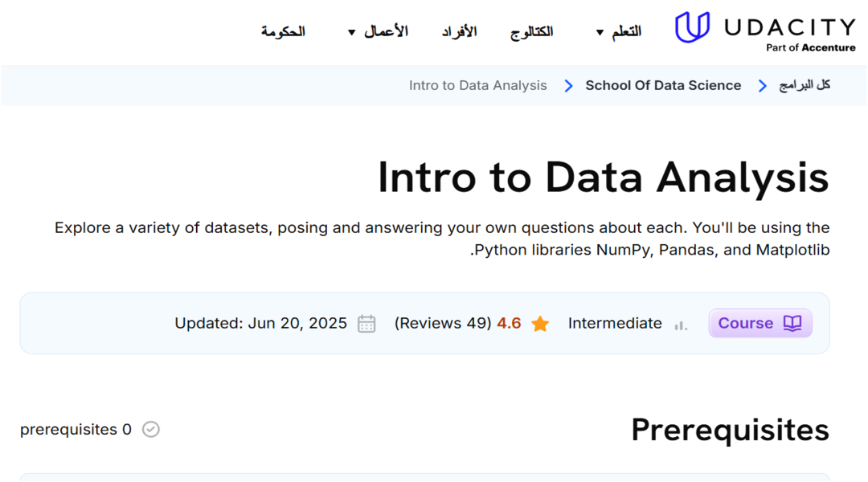Click the Udacity logo icon
Viewport: 868px width, 482px height.
[x=692, y=27]
